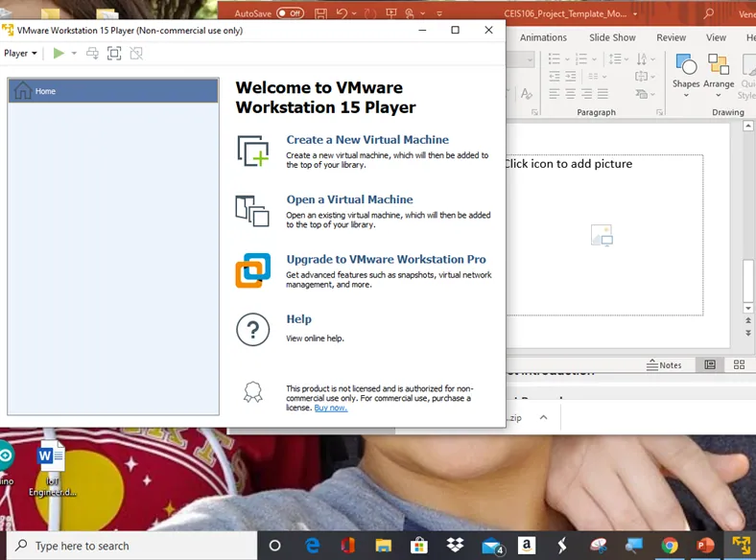Open the Arrange menu in Drawing group

click(719, 75)
